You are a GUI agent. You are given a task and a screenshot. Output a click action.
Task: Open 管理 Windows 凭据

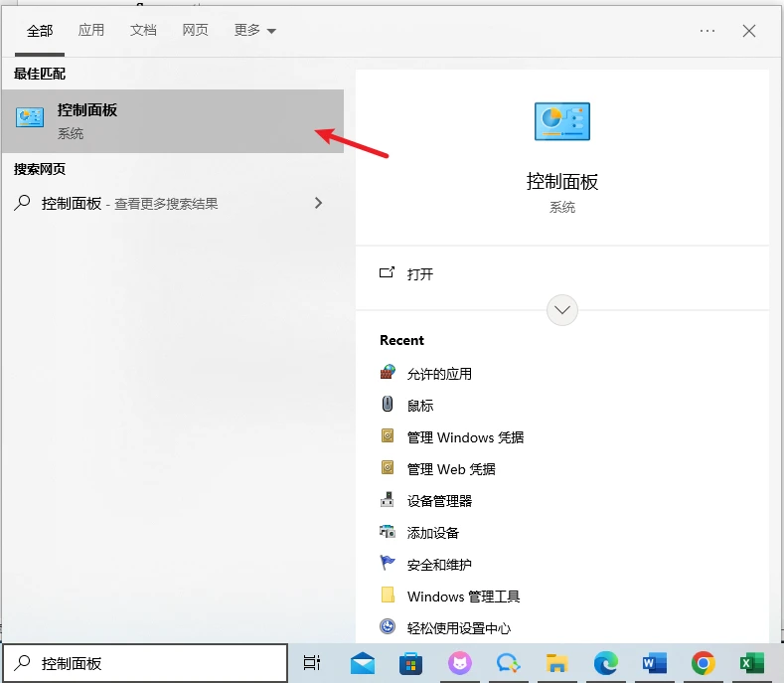465,437
